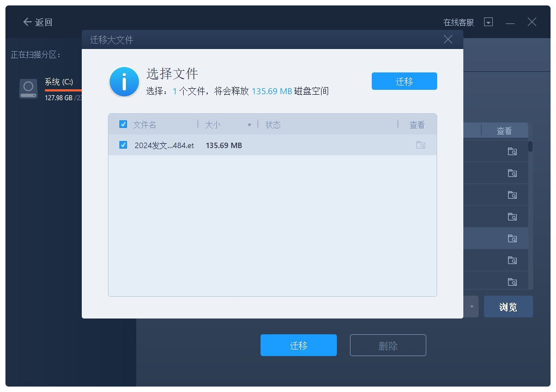
Task: Click folder view icon in highlighted background row
Action: [512, 238]
